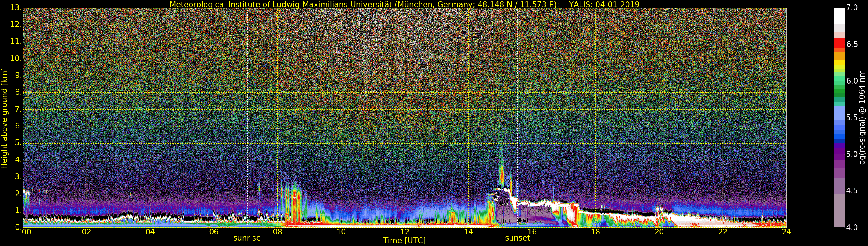Image resolution: width=868 pixels, height=246 pixels.
Task: Click the "14" time tick label
Action: (x=468, y=232)
